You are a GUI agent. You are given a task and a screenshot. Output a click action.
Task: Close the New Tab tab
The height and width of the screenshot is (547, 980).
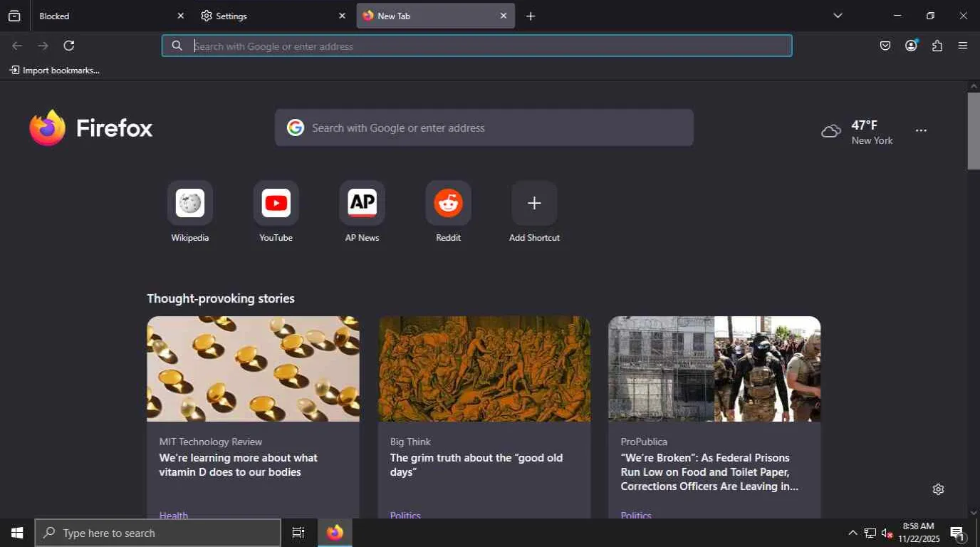point(504,16)
